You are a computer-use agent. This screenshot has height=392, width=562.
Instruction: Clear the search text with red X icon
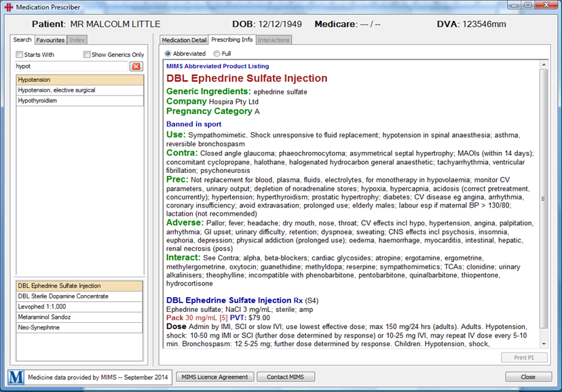pos(136,66)
